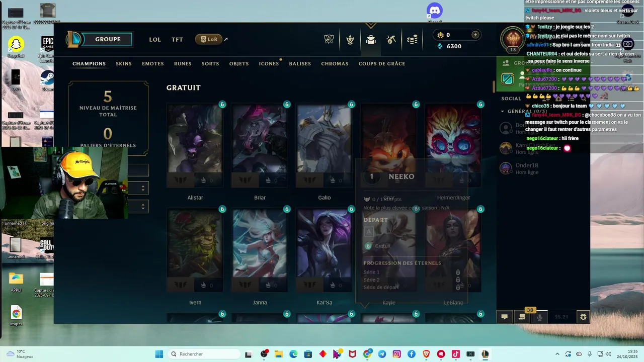644x362 pixels.
Task: Click the GROUPE button
Action: [108, 39]
